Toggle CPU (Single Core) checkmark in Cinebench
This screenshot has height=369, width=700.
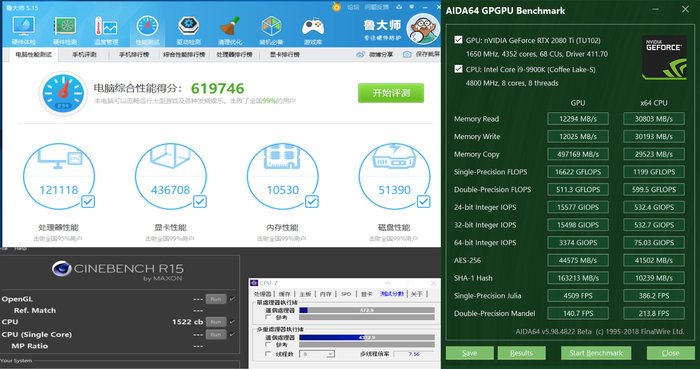(232, 334)
